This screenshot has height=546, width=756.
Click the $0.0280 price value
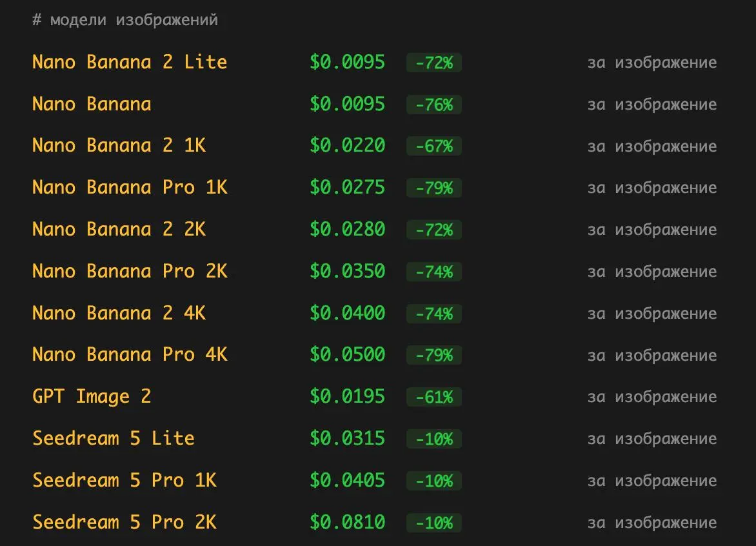pyautogui.click(x=347, y=230)
